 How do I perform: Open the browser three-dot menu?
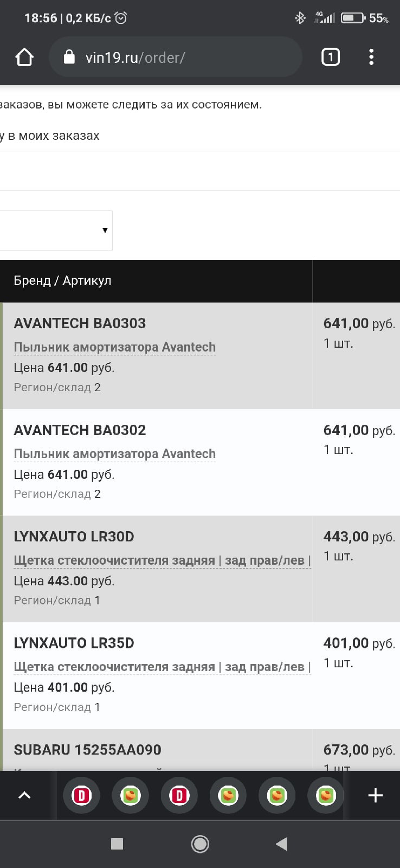click(x=371, y=57)
